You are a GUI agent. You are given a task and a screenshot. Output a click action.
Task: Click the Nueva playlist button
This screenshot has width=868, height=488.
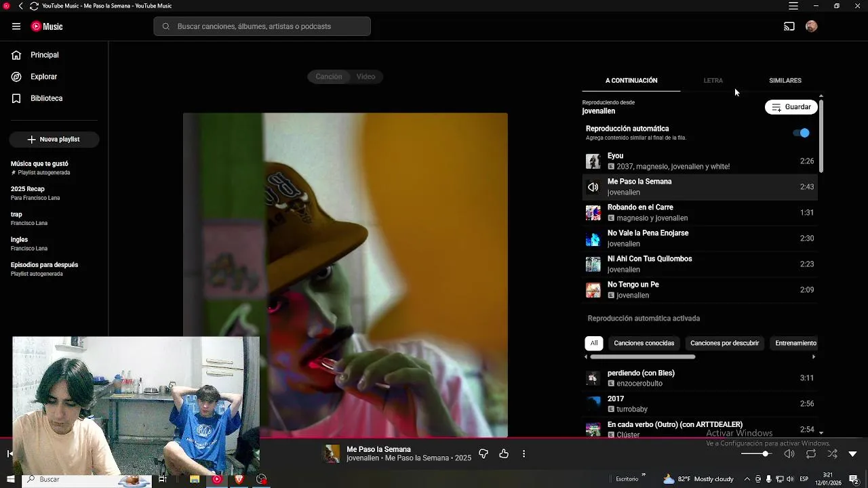tap(54, 139)
